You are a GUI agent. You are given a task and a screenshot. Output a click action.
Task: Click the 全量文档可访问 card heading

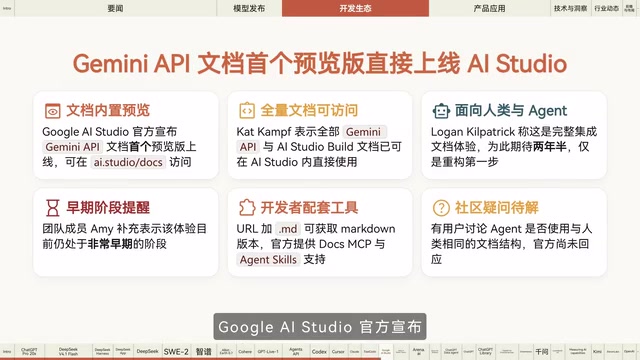coord(309,111)
